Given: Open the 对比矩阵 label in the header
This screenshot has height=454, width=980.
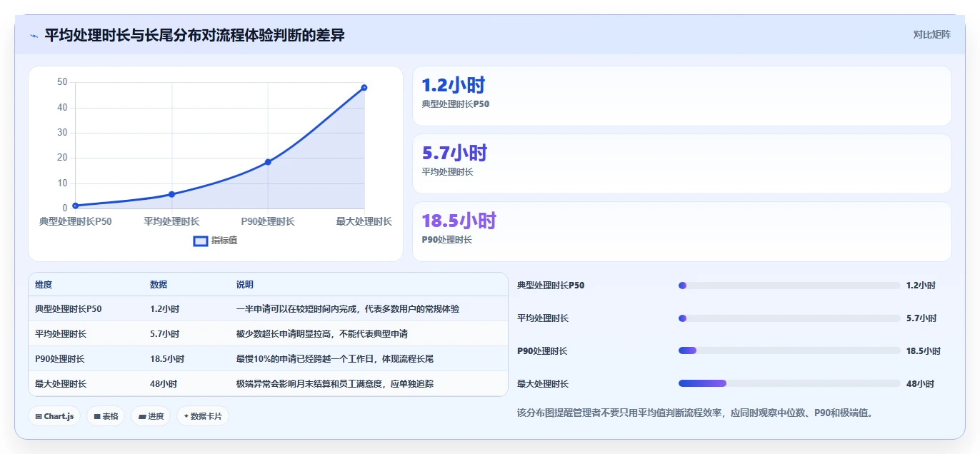Looking at the screenshot, I should (931, 34).
